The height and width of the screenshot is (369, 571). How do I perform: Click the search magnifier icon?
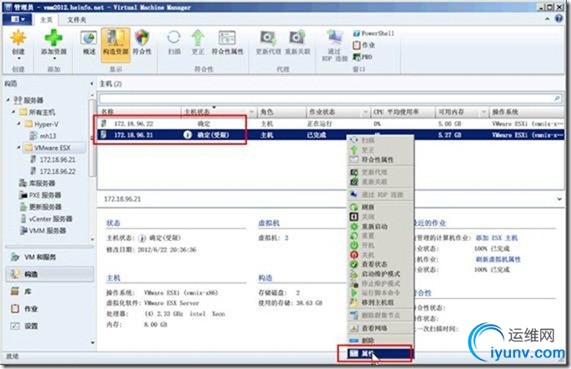pyautogui.click(x=557, y=98)
